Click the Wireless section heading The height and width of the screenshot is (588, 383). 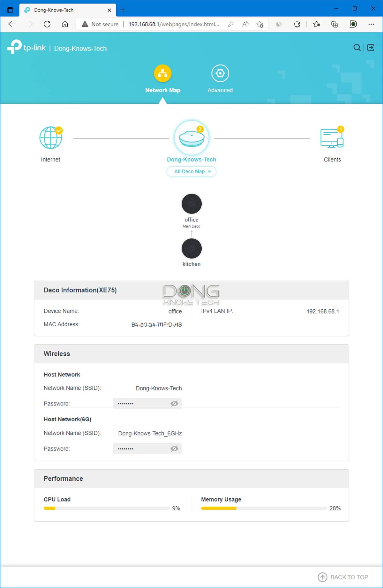click(x=57, y=354)
